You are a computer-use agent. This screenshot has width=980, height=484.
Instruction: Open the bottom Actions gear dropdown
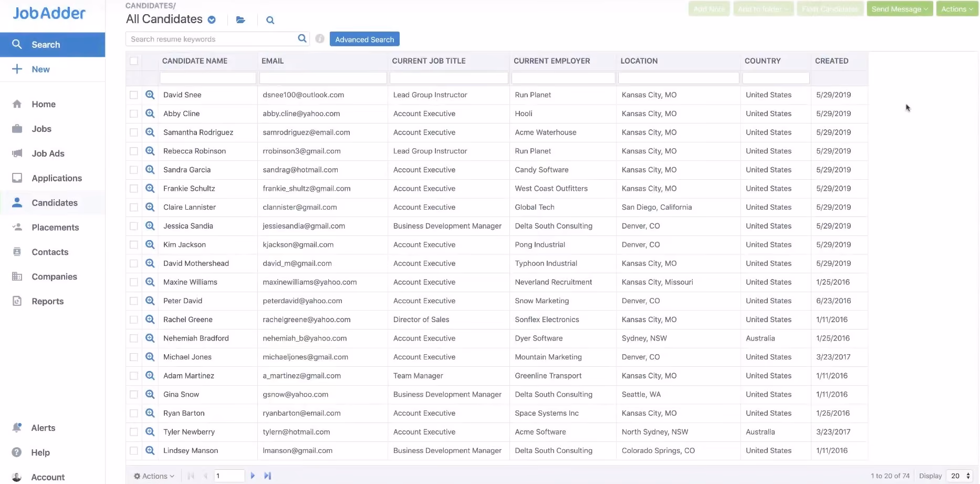[154, 476]
